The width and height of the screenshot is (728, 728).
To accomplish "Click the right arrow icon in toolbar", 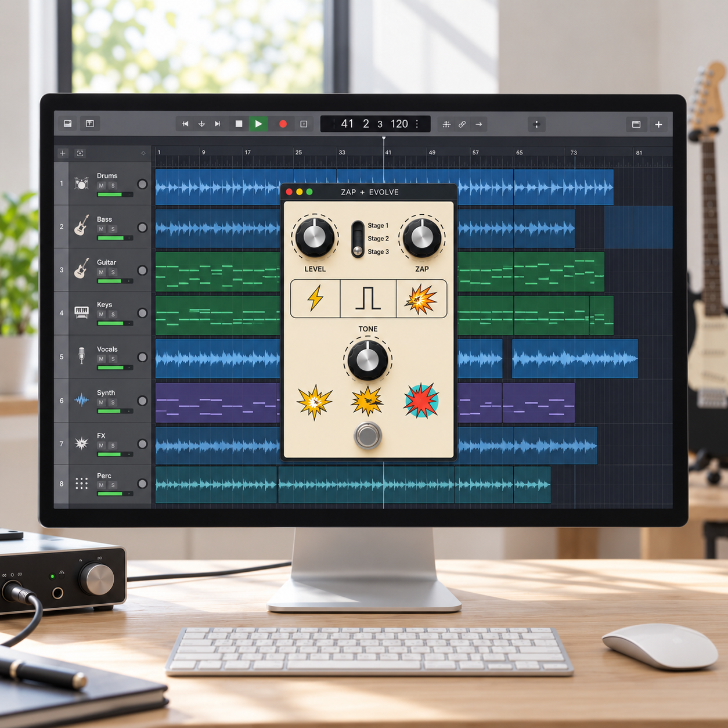I will [479, 124].
